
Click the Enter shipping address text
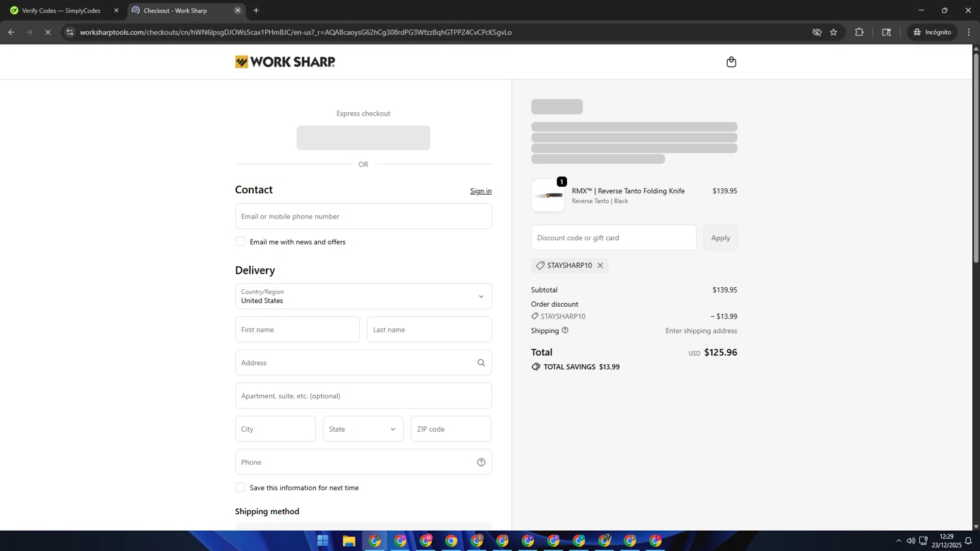point(701,330)
